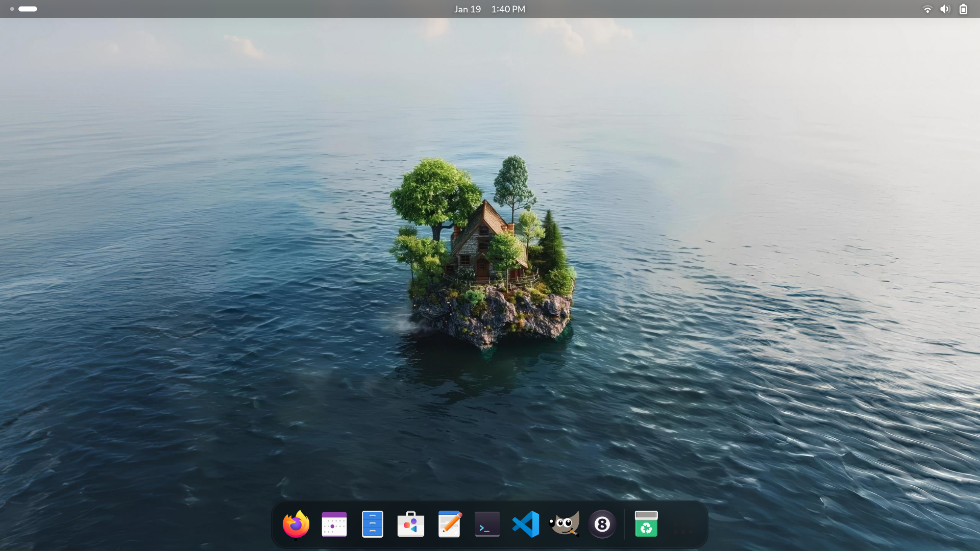Open the Terminal from the dock
Viewport: 980px width, 551px height.
coord(487,524)
